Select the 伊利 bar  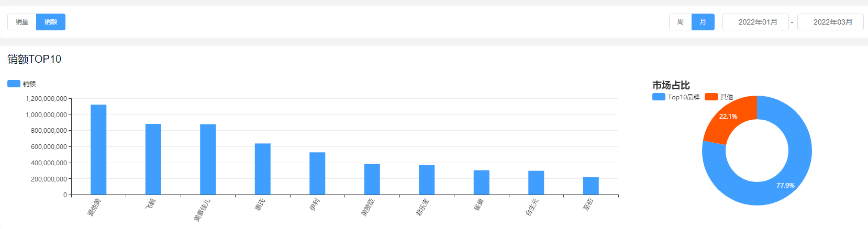coord(317,173)
